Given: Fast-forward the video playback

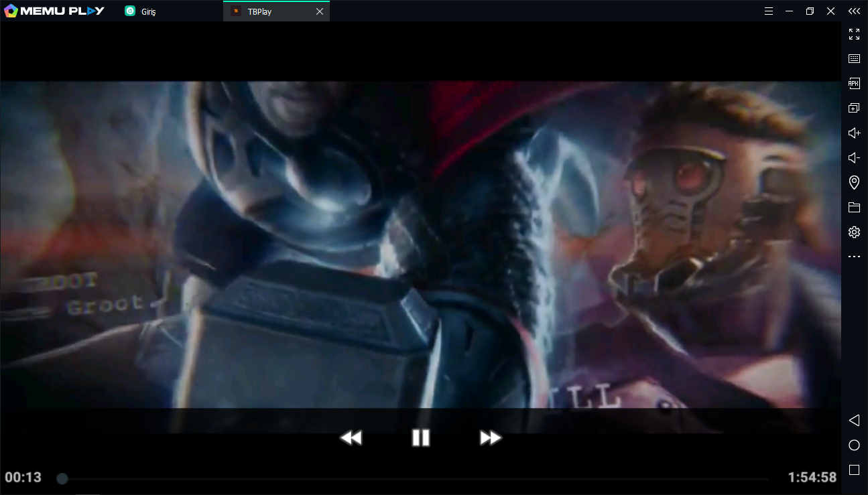Looking at the screenshot, I should (491, 438).
